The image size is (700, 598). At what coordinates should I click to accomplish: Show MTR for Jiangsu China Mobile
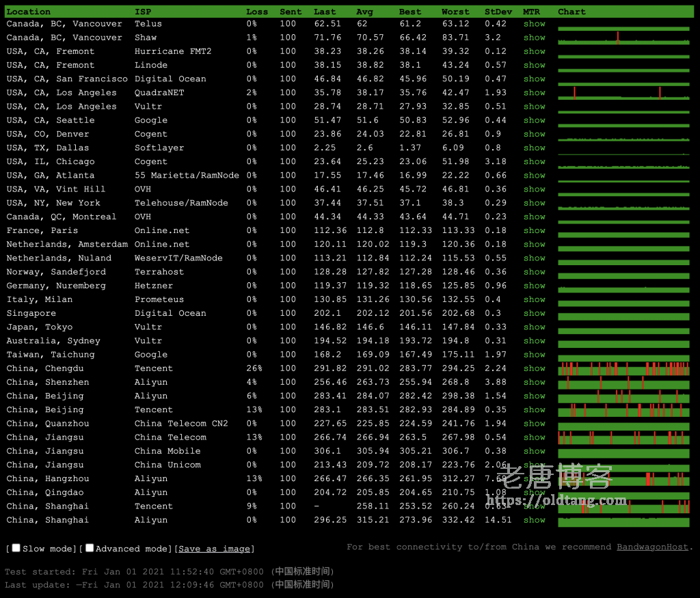click(534, 451)
